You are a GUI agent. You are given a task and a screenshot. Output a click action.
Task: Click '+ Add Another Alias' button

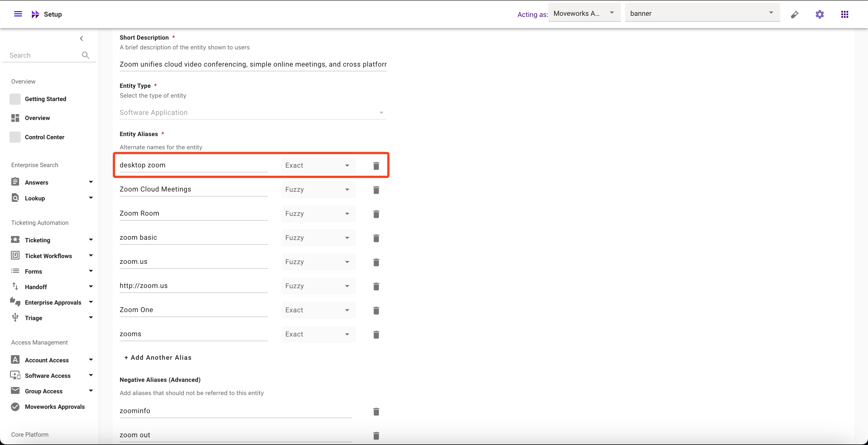pyautogui.click(x=158, y=357)
